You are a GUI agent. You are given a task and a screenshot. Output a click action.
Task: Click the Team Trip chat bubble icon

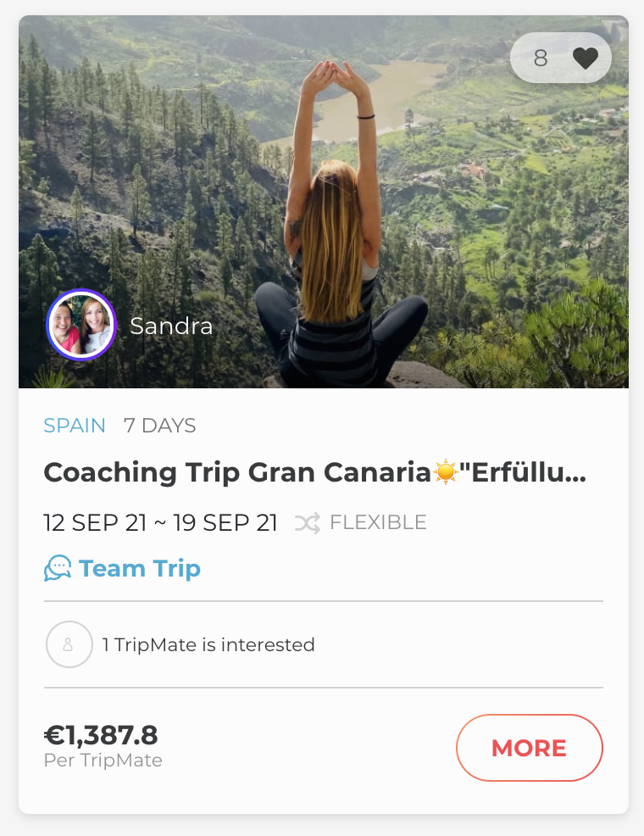[x=58, y=568]
